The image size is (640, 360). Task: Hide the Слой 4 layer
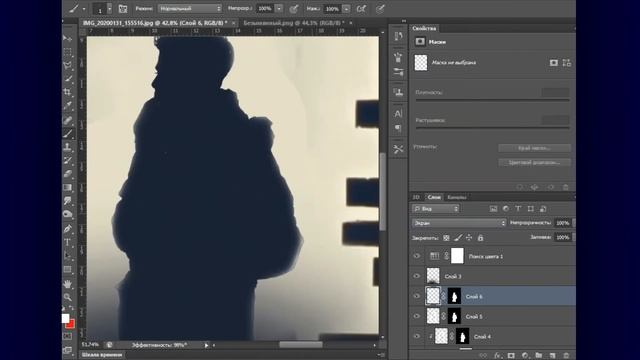(x=417, y=336)
